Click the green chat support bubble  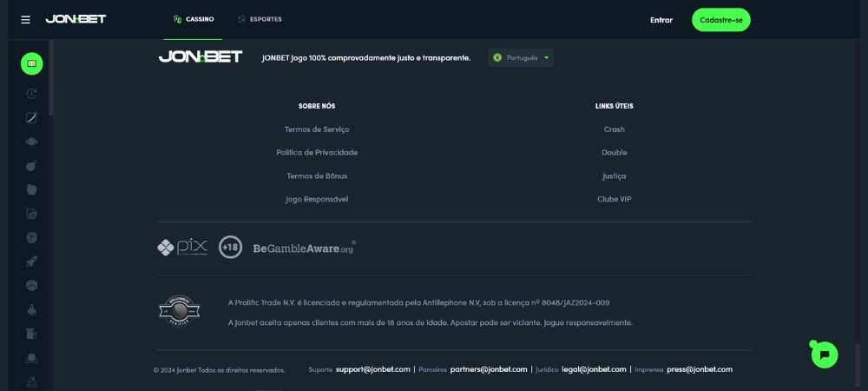[825, 355]
